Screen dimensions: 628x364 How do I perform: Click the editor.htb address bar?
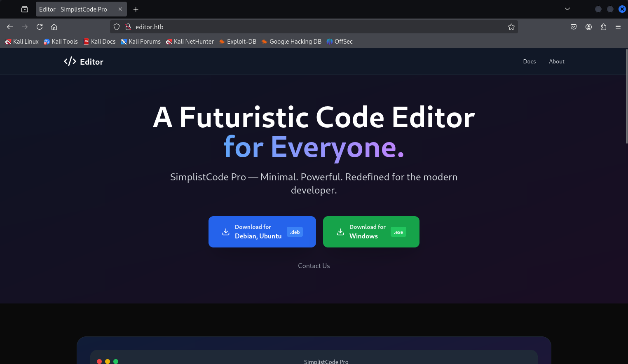click(313, 27)
